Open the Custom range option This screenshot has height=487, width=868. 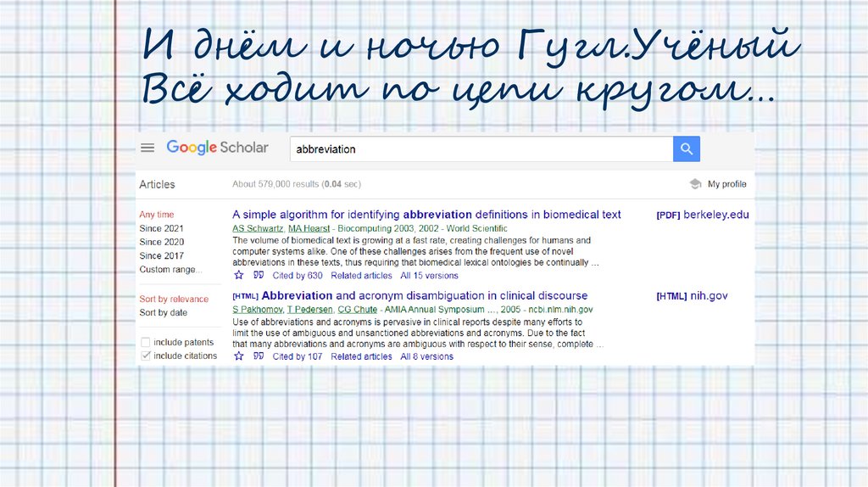point(170,270)
